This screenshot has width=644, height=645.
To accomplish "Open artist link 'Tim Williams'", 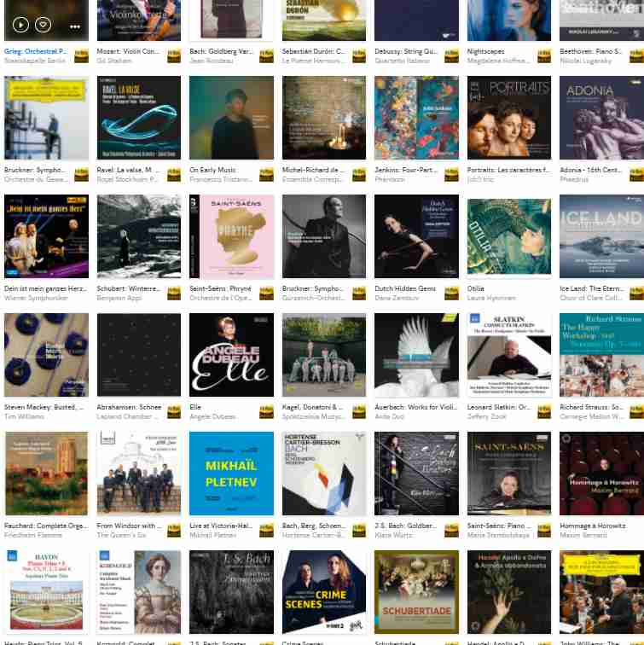I will (x=24, y=416).
